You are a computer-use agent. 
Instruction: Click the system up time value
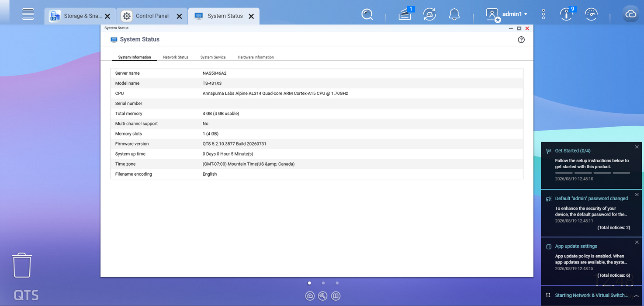[228, 154]
